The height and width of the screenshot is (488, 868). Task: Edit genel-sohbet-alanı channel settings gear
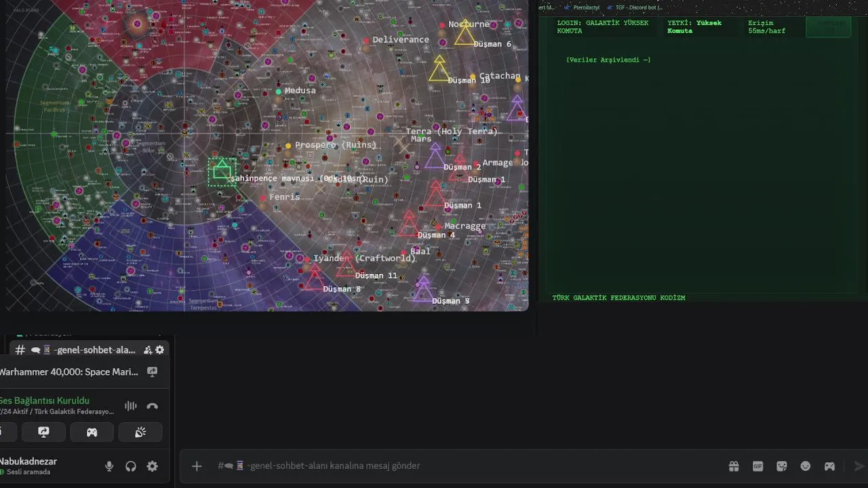(160, 350)
